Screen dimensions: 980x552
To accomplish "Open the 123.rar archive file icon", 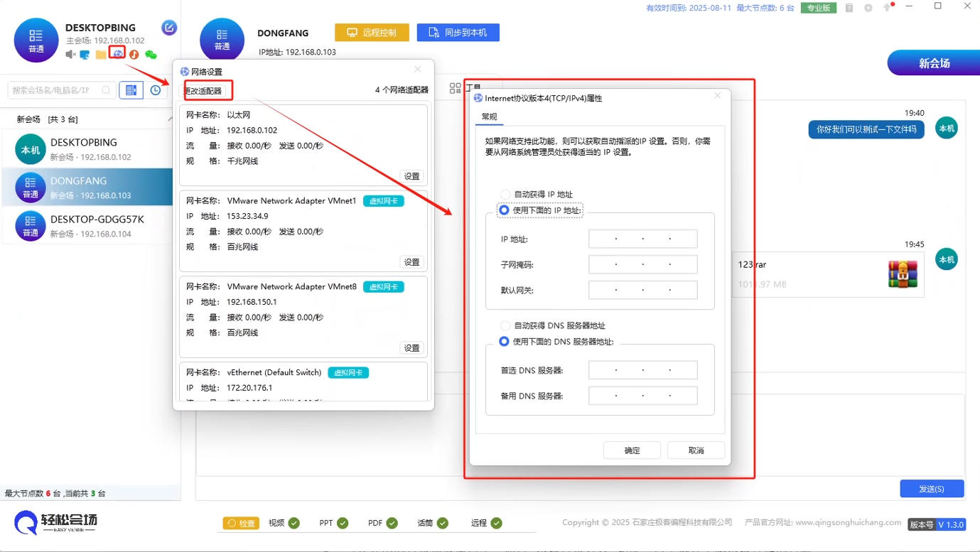I will (903, 274).
